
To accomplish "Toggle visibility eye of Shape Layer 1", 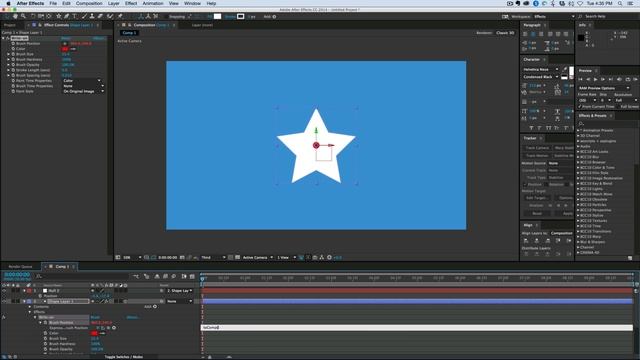I will click(x=4, y=301).
